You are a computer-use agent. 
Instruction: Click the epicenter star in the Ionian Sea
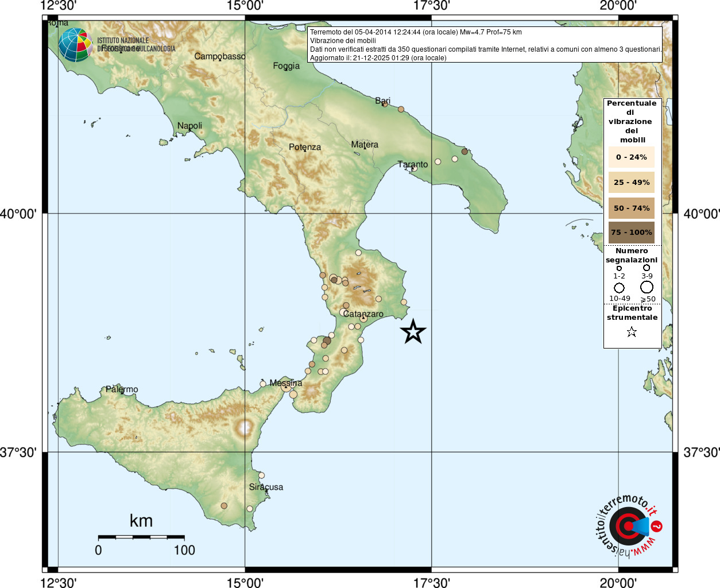tap(413, 332)
